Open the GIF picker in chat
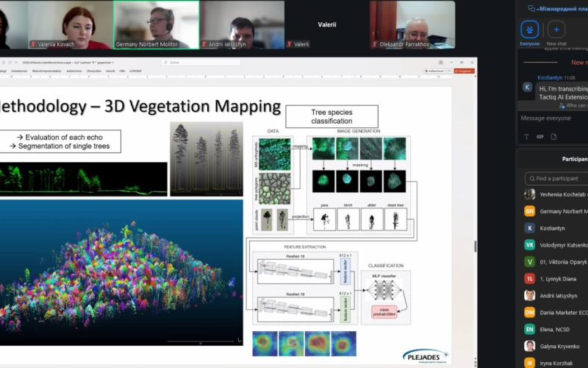The width and height of the screenshot is (588, 368). pyautogui.click(x=540, y=137)
